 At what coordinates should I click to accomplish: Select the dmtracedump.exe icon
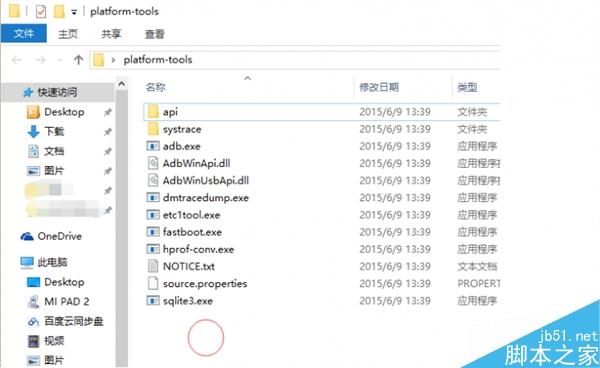(x=153, y=197)
